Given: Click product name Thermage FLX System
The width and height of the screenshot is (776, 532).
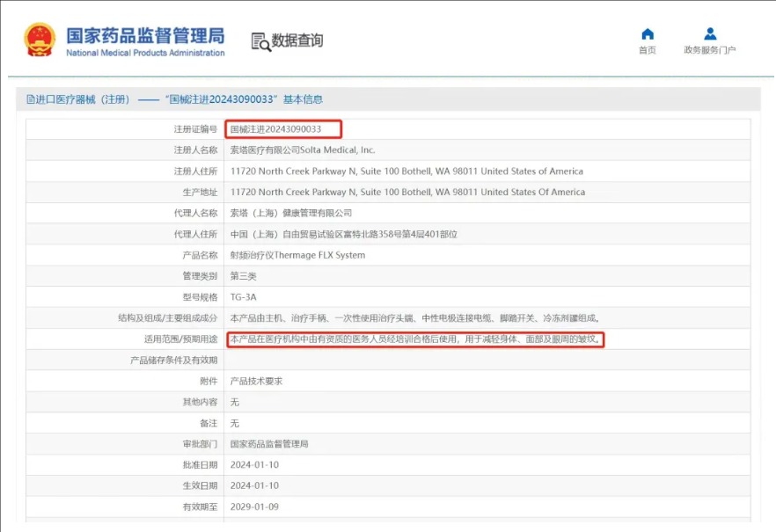Looking at the screenshot, I should pos(297,255).
